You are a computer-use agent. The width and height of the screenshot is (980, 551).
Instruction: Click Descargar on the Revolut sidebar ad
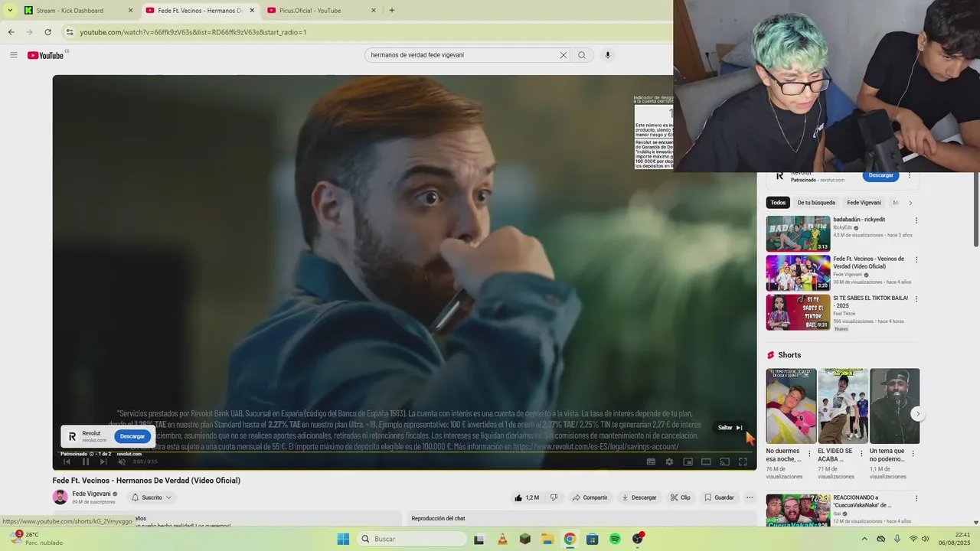point(880,175)
